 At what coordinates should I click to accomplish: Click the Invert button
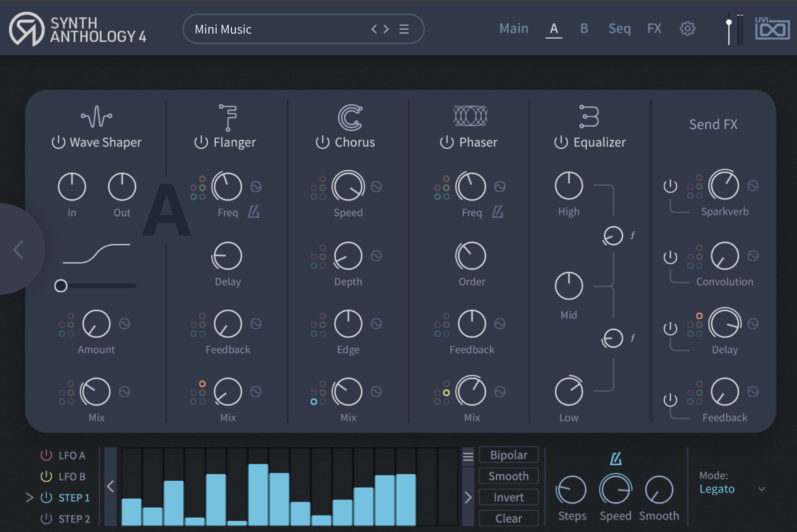(508, 497)
